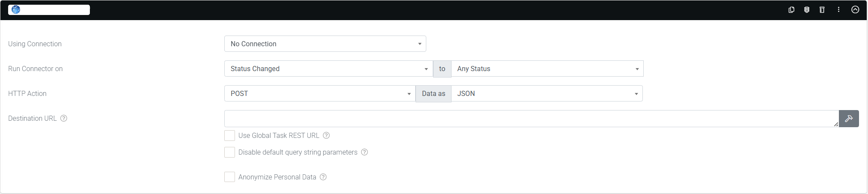This screenshot has width=868, height=194.
Task: Click the globe icon in the header
Action: click(16, 9)
